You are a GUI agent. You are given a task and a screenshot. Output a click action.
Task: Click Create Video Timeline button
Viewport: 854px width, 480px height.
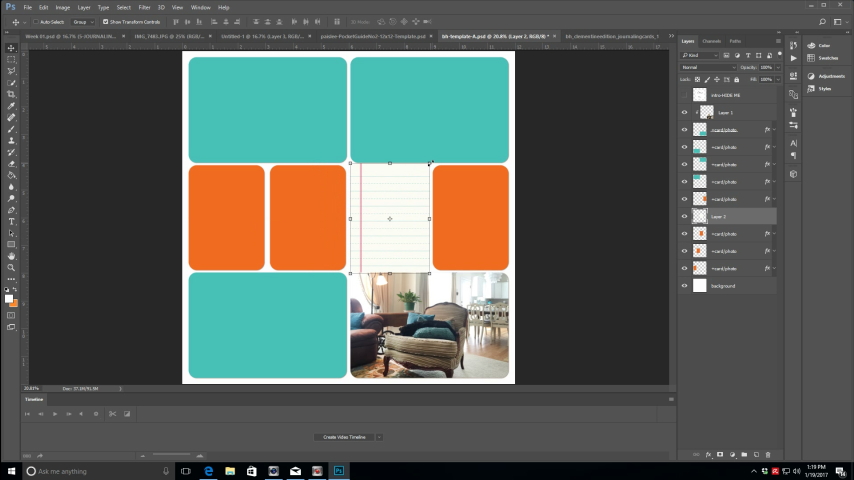[x=344, y=437]
